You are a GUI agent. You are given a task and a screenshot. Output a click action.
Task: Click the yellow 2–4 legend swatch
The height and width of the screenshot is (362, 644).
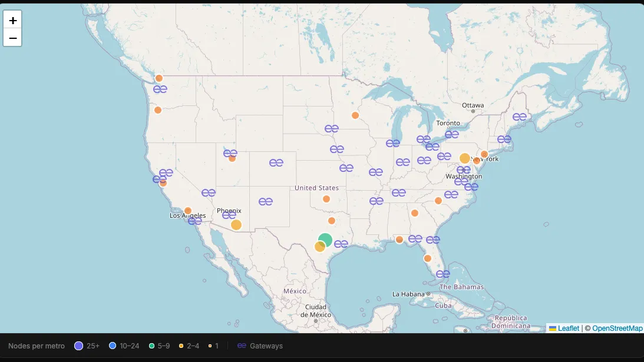click(181, 346)
